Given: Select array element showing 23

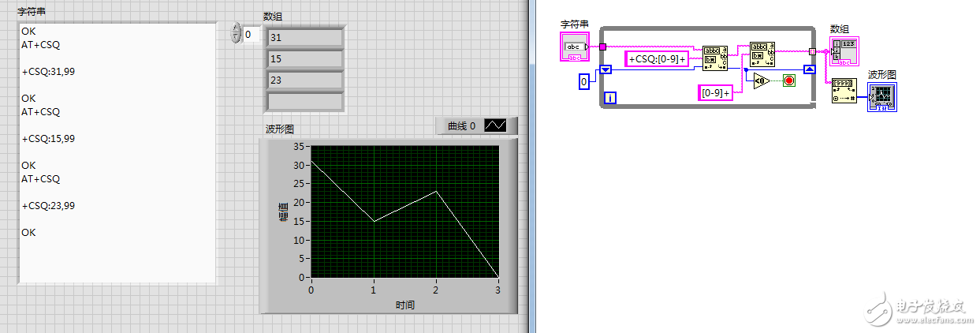Looking at the screenshot, I should [304, 80].
